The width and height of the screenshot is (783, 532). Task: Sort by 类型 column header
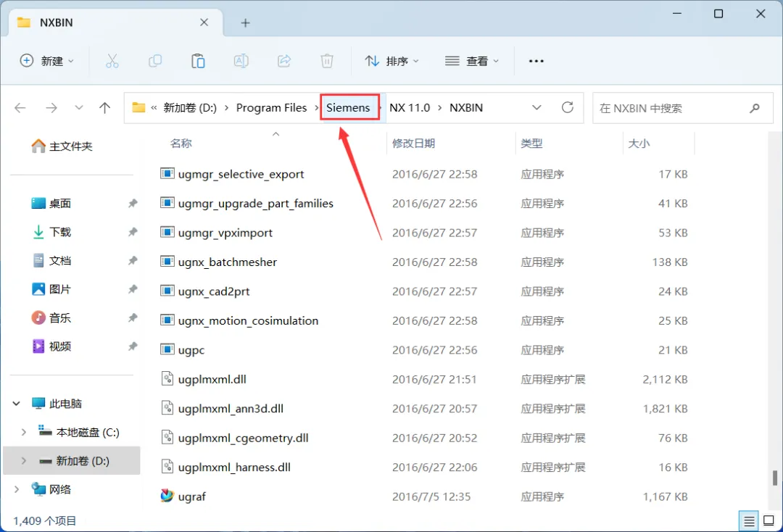[x=531, y=144]
